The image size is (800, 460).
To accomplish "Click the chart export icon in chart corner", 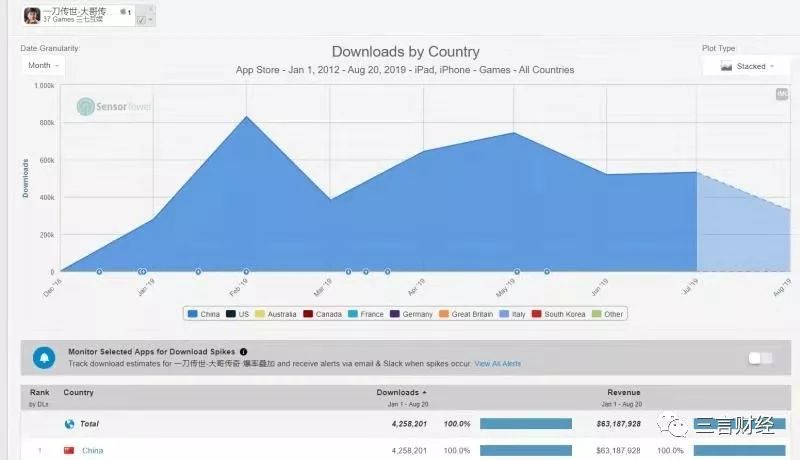I will (782, 94).
